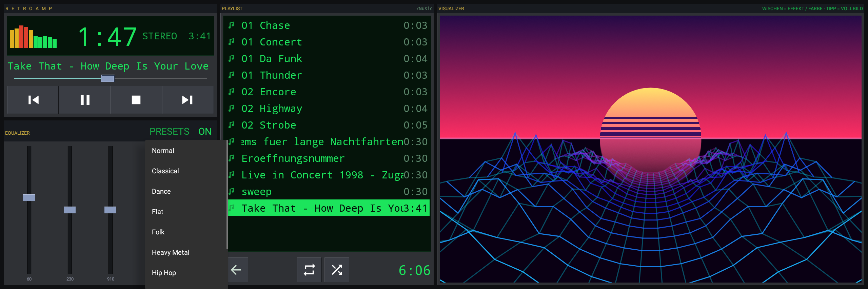Play '02 Strobe' from the playlist
This screenshot has height=289, width=868.
coord(328,125)
